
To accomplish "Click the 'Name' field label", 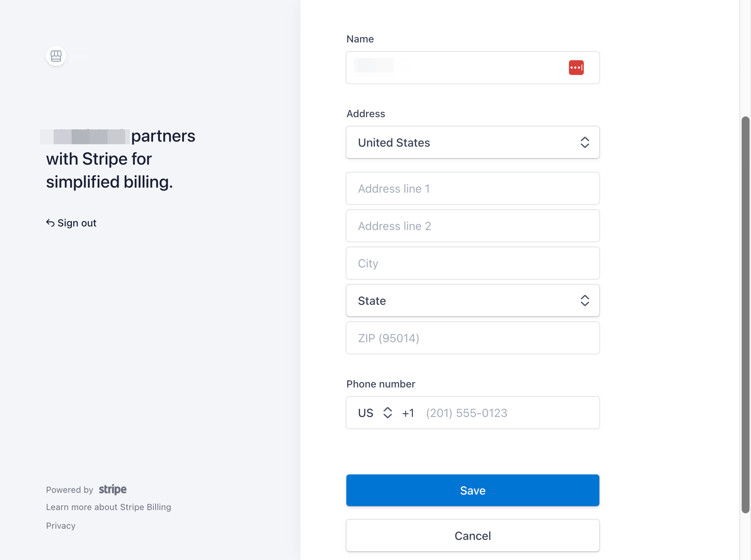I will [360, 39].
